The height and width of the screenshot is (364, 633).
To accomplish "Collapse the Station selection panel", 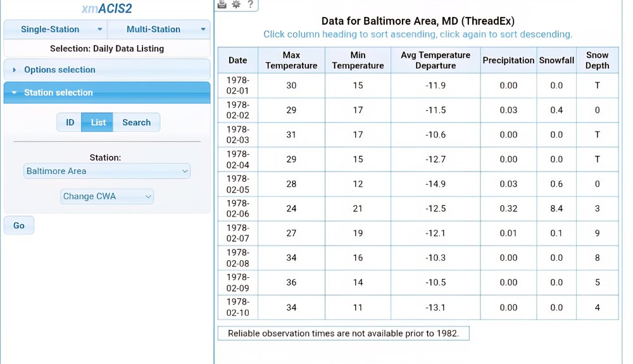I will 58,92.
